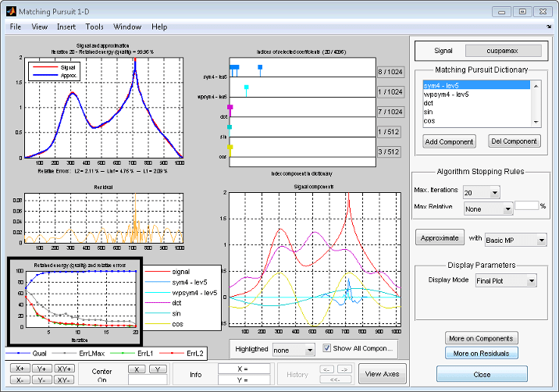Toggle the View Axes button
The image size is (559, 392).
click(383, 374)
